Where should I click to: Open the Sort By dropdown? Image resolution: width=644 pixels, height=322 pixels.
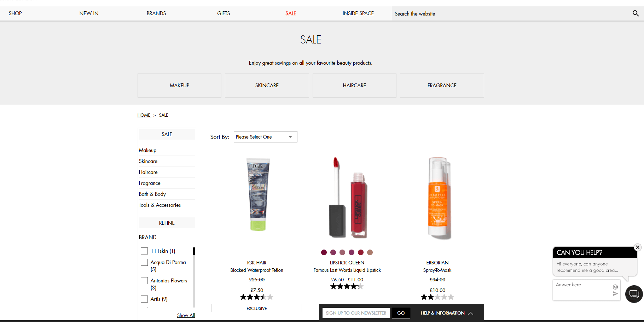coord(266,137)
